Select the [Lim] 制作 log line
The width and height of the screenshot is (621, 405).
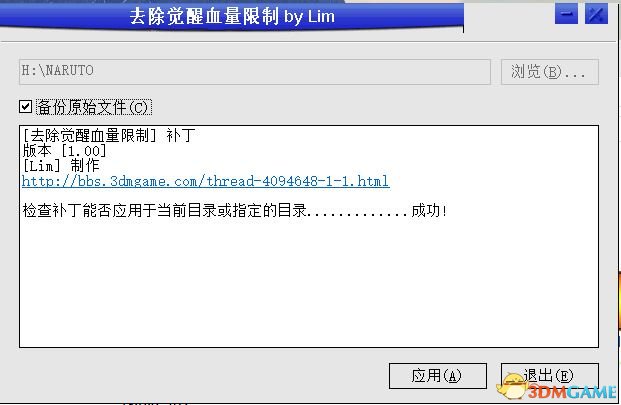click(x=61, y=165)
